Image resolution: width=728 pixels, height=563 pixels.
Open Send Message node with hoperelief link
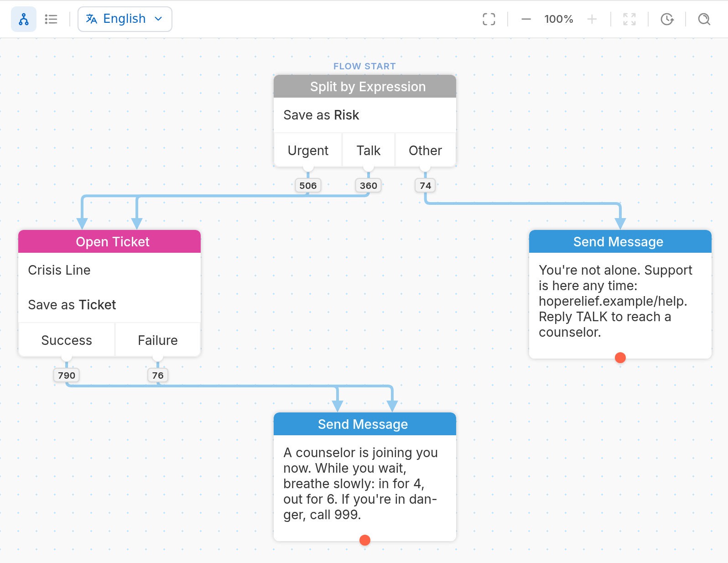[620, 241]
